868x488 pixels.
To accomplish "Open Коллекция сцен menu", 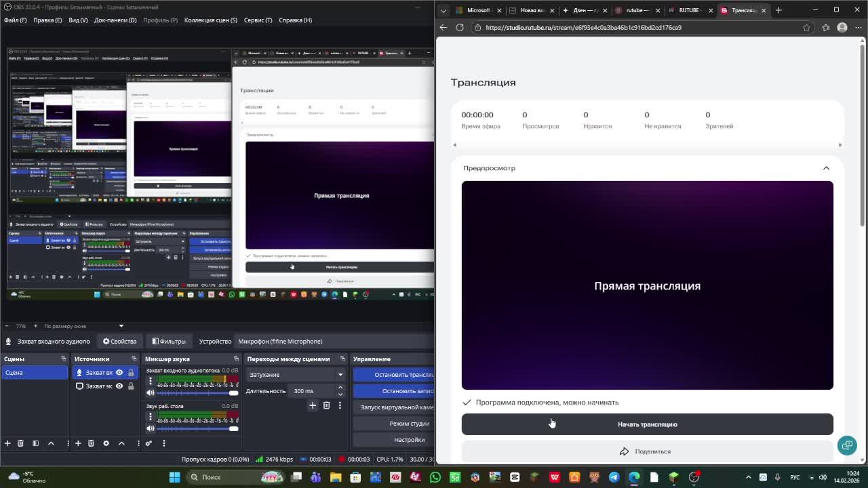I will click(x=211, y=20).
